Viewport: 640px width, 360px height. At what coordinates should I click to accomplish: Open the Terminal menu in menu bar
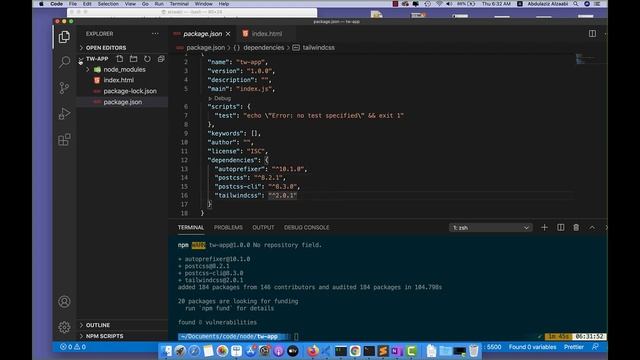point(179,4)
